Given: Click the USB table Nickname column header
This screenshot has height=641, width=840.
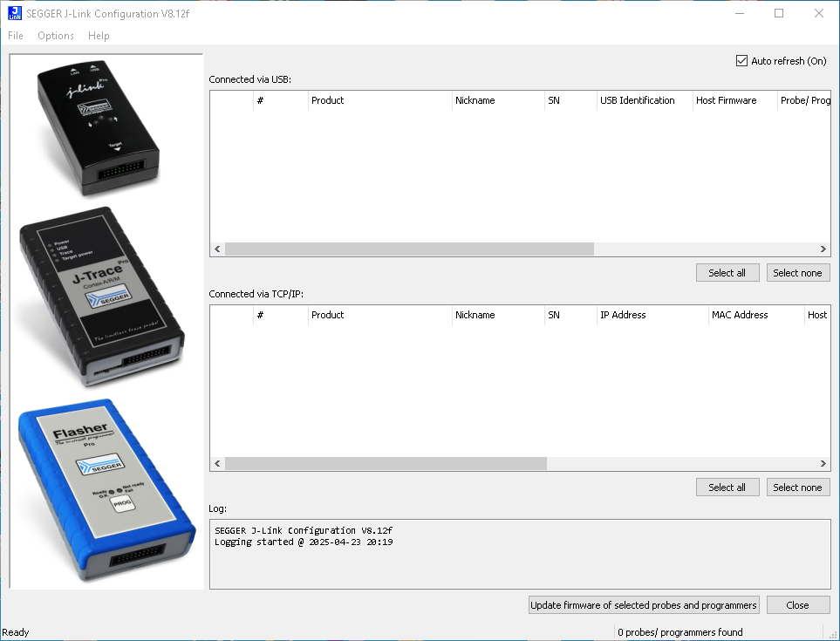Looking at the screenshot, I should 498,100.
